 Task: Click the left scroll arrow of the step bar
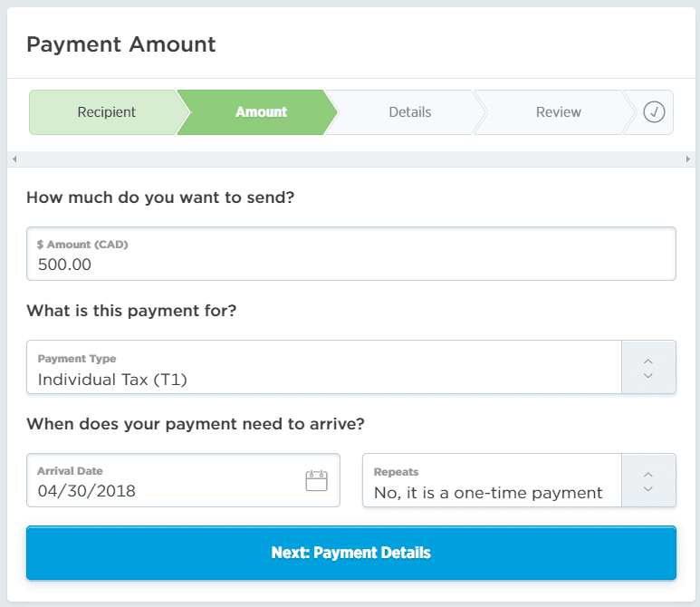(13, 159)
